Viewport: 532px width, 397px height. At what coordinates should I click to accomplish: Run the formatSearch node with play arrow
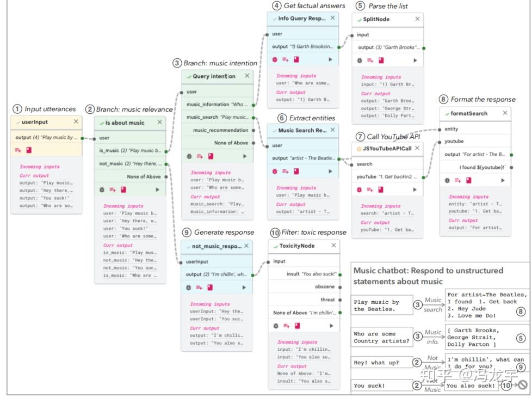pyautogui.click(x=503, y=180)
